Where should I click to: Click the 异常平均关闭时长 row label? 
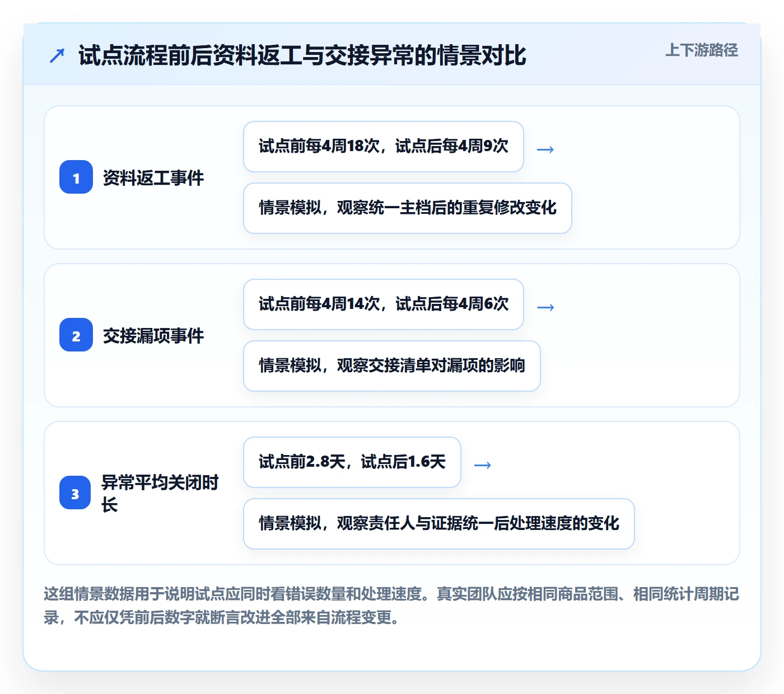(160, 493)
